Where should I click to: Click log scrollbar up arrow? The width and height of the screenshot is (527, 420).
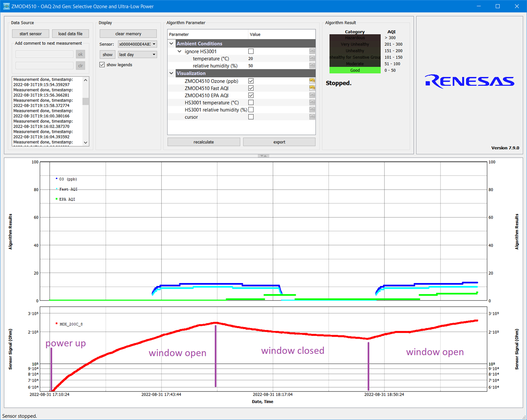[85, 80]
